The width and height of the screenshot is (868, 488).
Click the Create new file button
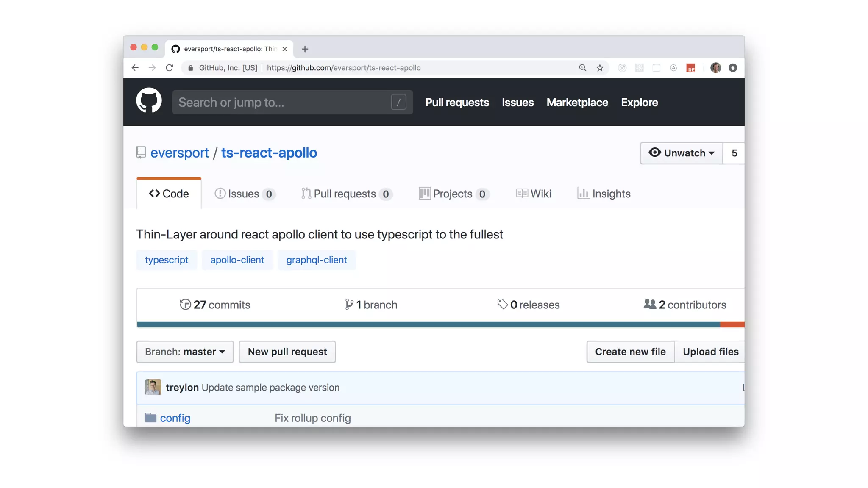(x=630, y=352)
